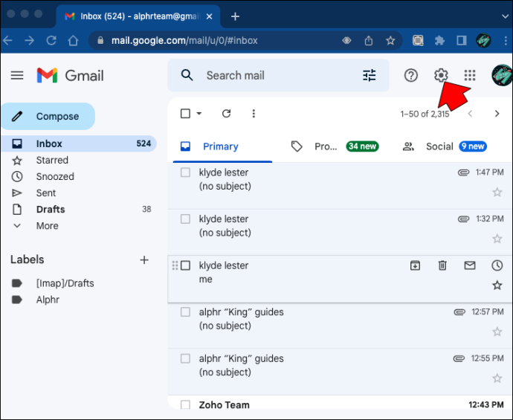Open the Alphr label
The image size is (513, 420).
click(x=48, y=300)
